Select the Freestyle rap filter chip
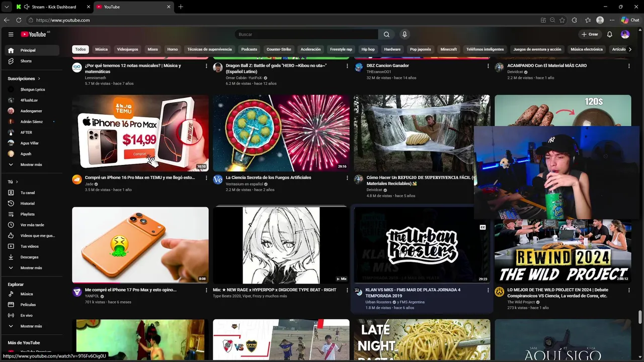 (341, 49)
